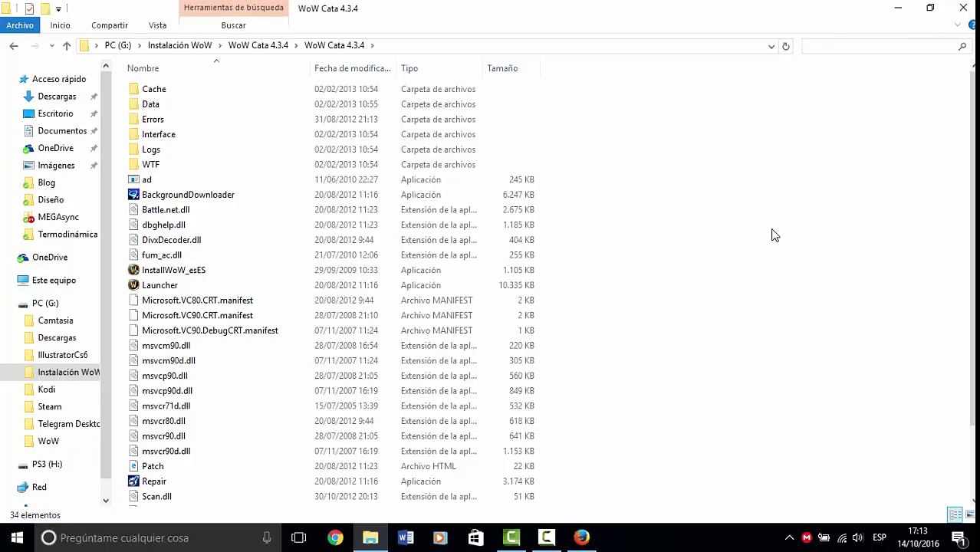Open the address bar history dropdown
The width and height of the screenshot is (980, 552).
[x=771, y=46]
